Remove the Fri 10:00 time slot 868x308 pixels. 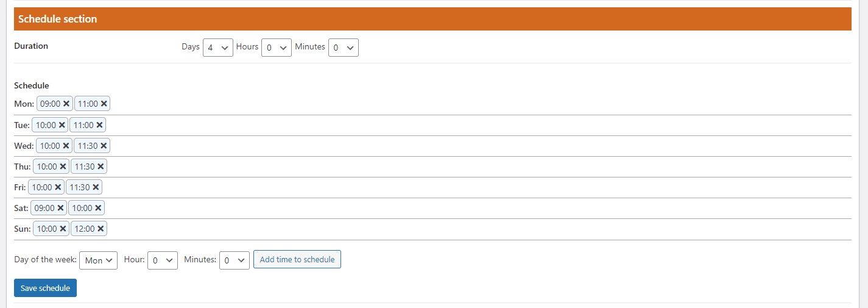(58, 187)
